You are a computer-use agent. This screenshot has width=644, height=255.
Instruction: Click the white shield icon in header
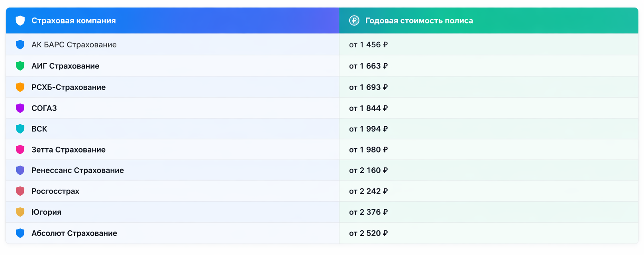20,20
